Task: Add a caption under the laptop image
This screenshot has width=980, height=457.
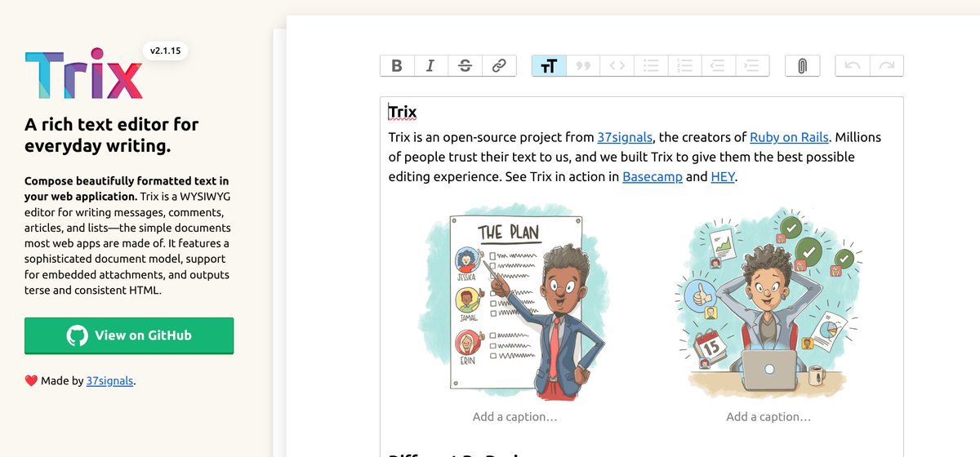Action: (x=768, y=416)
